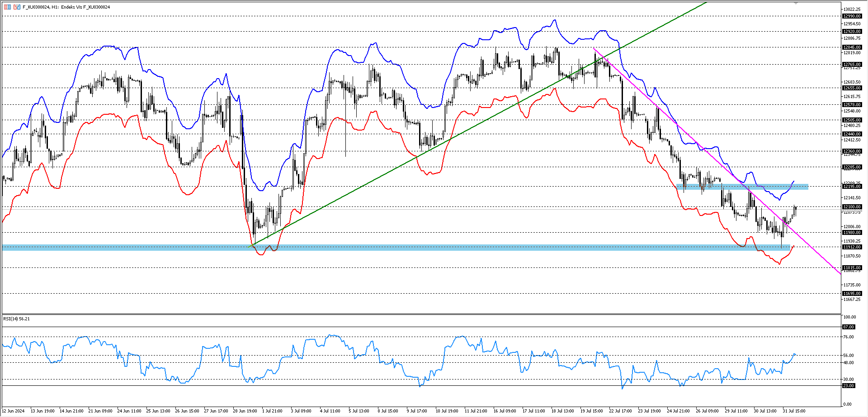Select the 12920.00 horizontal level label
868x417 pixels.
[x=852, y=32]
